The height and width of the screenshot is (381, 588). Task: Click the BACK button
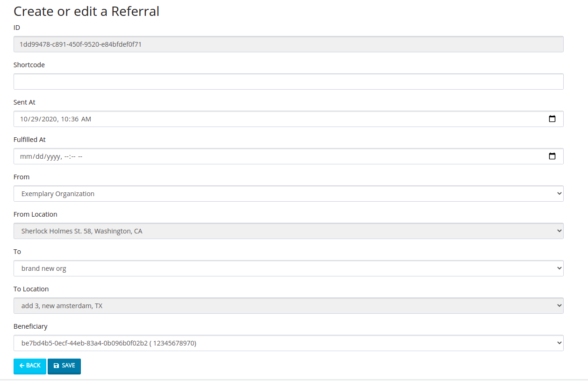pos(29,366)
